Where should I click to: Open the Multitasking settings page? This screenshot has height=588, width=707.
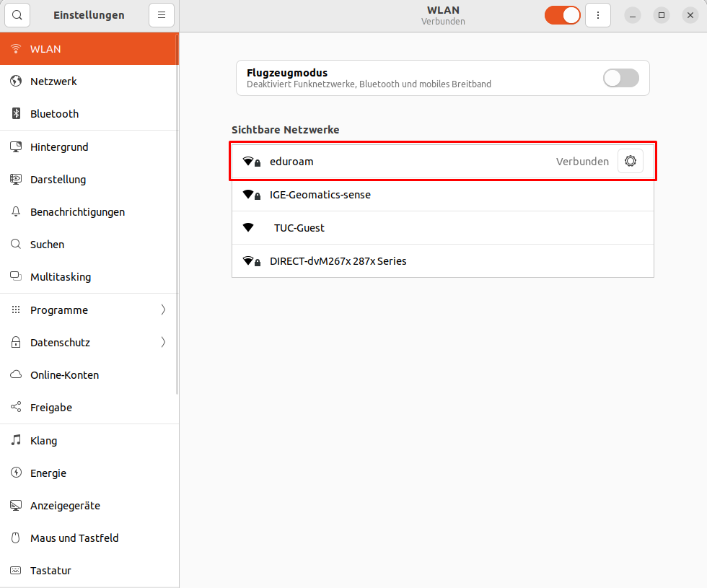(x=89, y=277)
